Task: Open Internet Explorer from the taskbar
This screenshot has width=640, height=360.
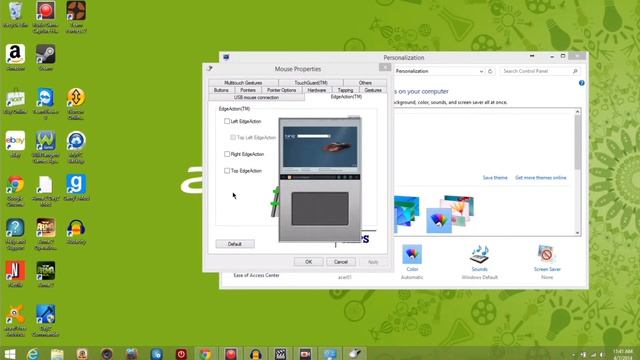Action: [33, 354]
